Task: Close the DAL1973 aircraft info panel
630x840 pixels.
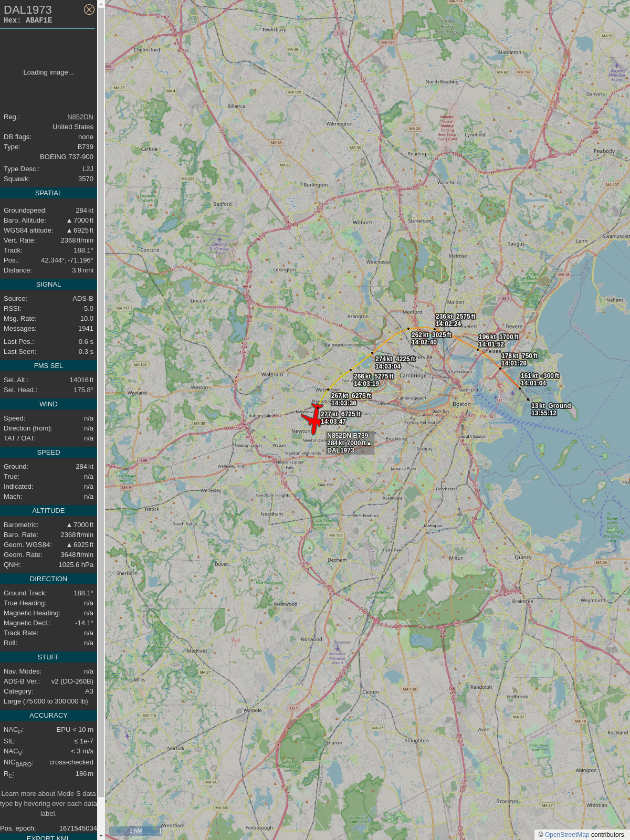Action: tap(89, 9)
